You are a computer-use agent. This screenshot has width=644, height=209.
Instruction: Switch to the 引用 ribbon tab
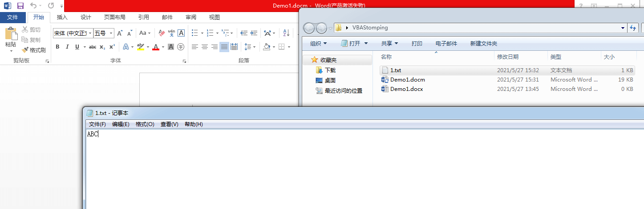tap(144, 17)
